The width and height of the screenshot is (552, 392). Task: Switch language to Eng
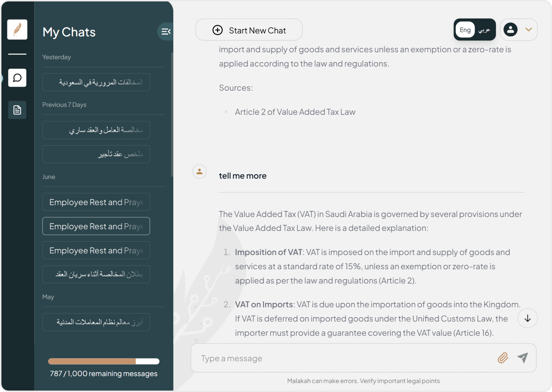pos(465,30)
